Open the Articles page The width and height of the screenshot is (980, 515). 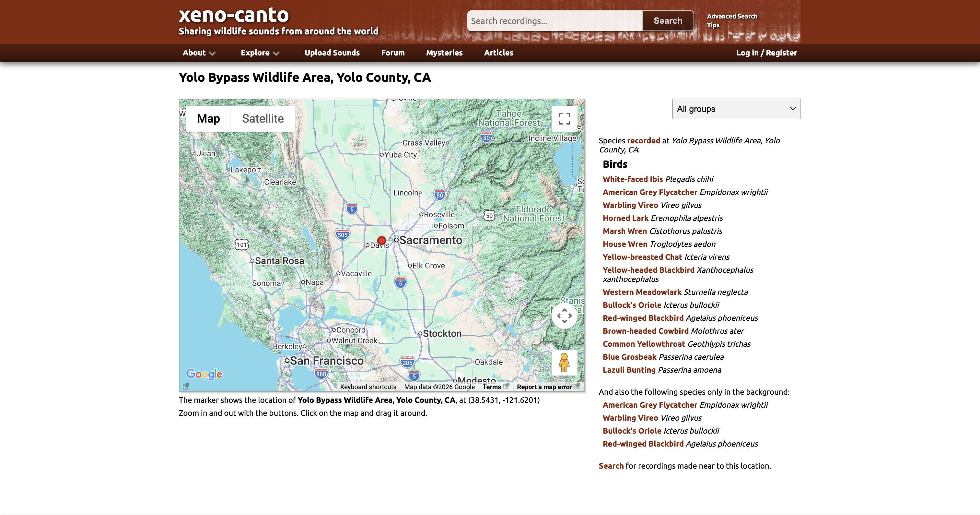(498, 53)
